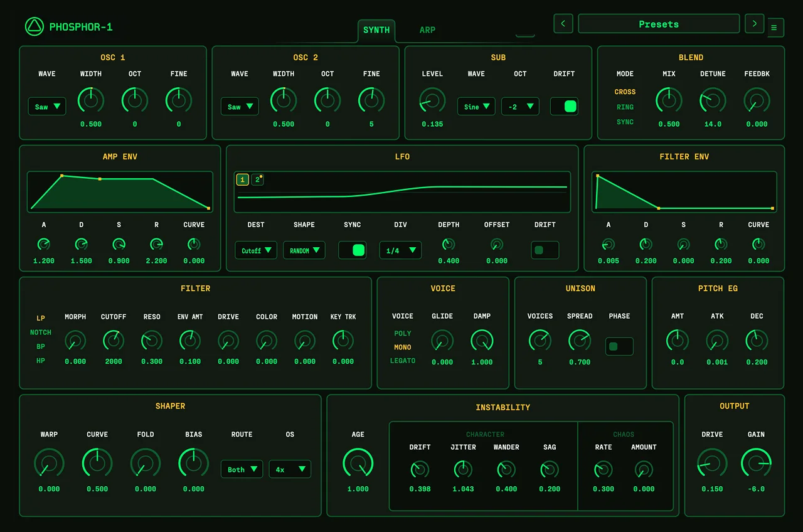Screen dimensions: 803x532
Task: Toggle the LFO DRIFT switch
Action: pyautogui.click(x=545, y=250)
